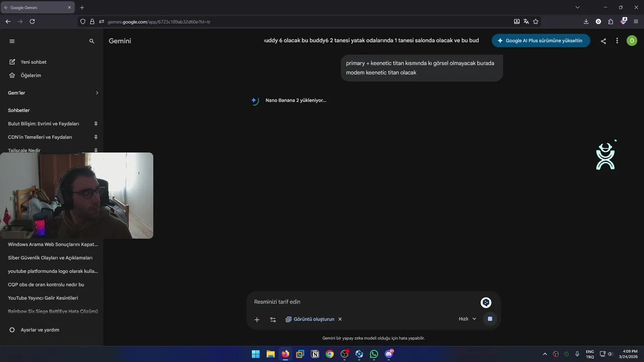This screenshot has height=362, width=644.
Task: Click the shield tracking protection icon
Action: coord(83,22)
